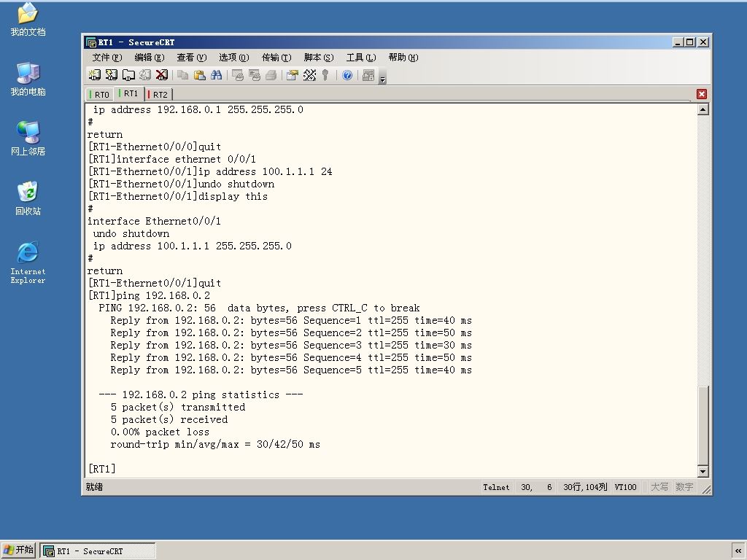Click the Print Screen icon
Screen dimensions: 747x560
237,75
